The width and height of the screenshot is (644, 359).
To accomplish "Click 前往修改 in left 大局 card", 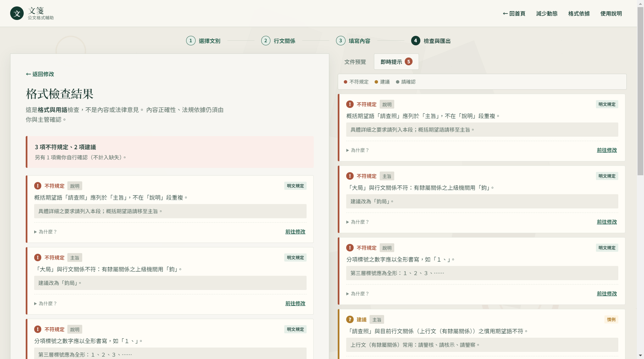I will click(x=295, y=304).
